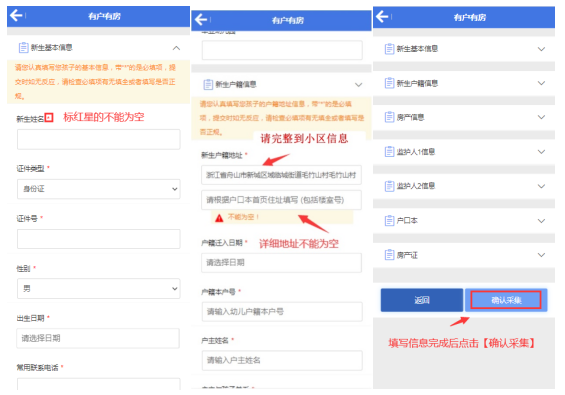Go back using left panel's arrow icon
565x395 pixels.
point(16,15)
